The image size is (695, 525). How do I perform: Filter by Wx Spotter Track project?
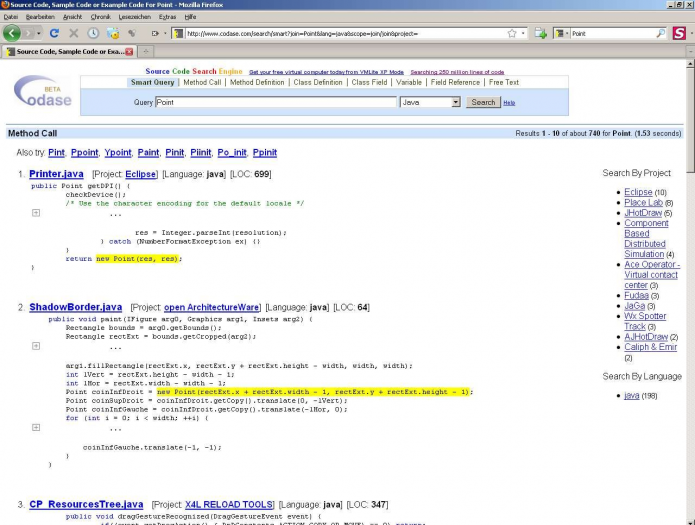point(645,321)
